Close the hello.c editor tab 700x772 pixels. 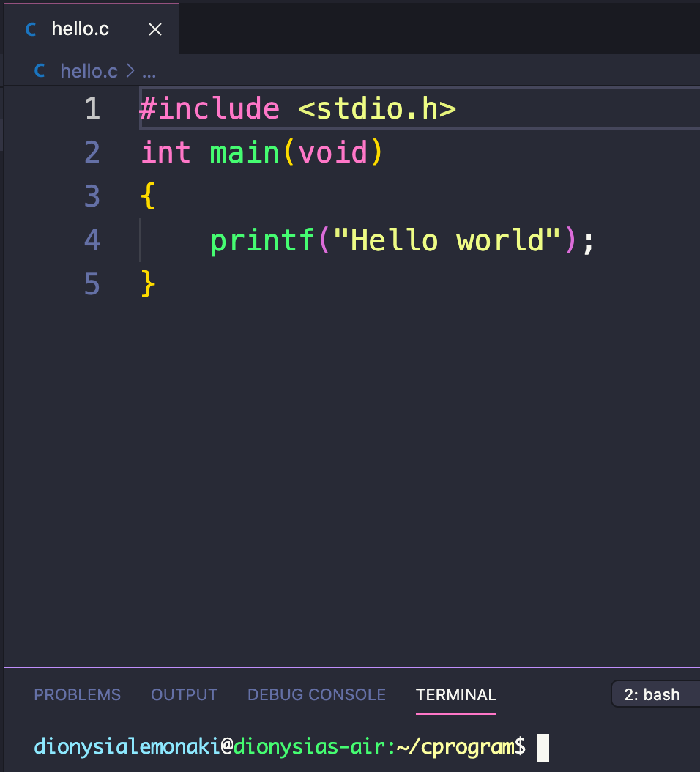(155, 29)
